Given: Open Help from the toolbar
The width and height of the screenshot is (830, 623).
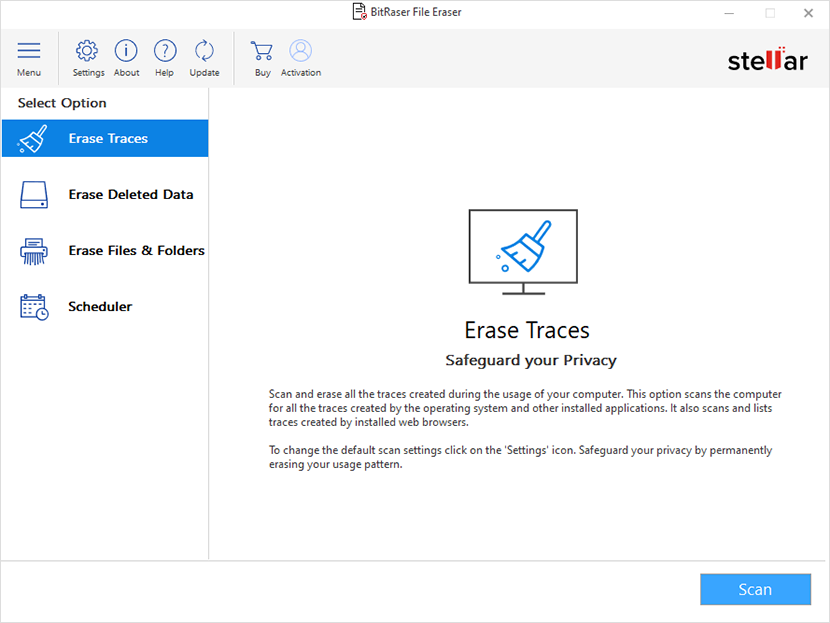Looking at the screenshot, I should [164, 57].
